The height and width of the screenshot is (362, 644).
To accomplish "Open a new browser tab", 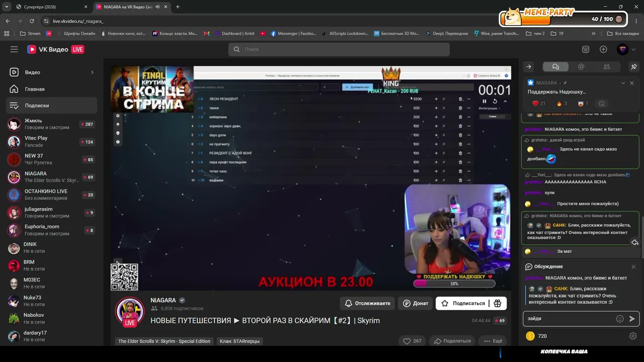I will coord(178,7).
